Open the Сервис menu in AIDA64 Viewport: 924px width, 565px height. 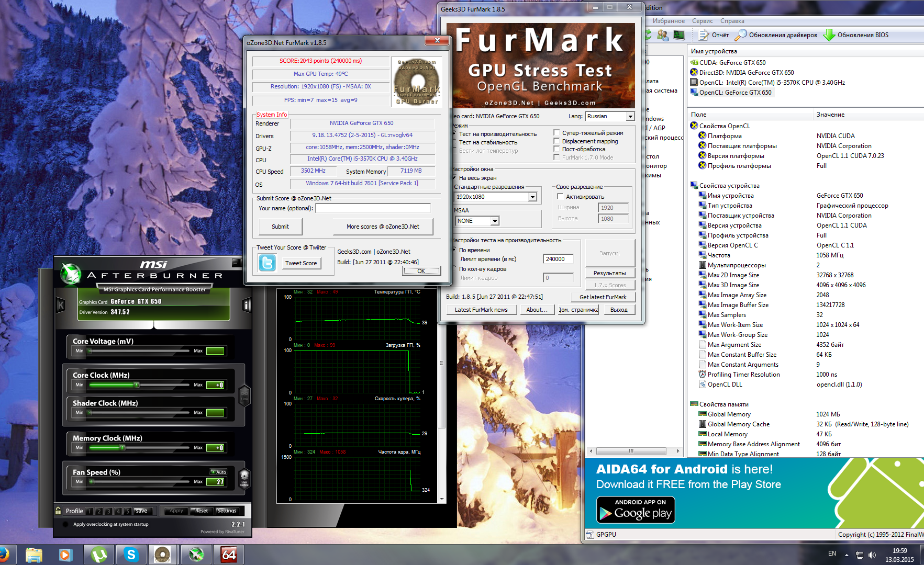(702, 21)
